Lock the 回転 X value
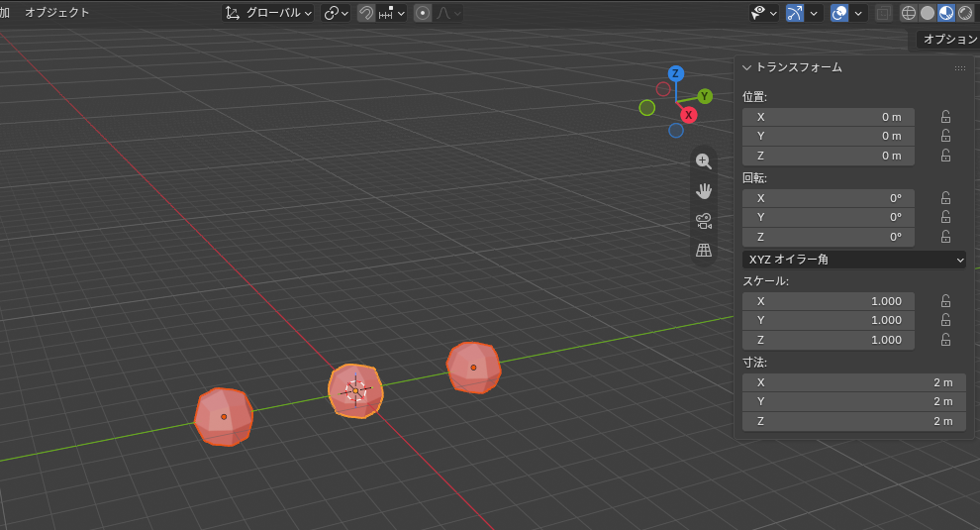This screenshot has height=530, width=980. coord(945,198)
